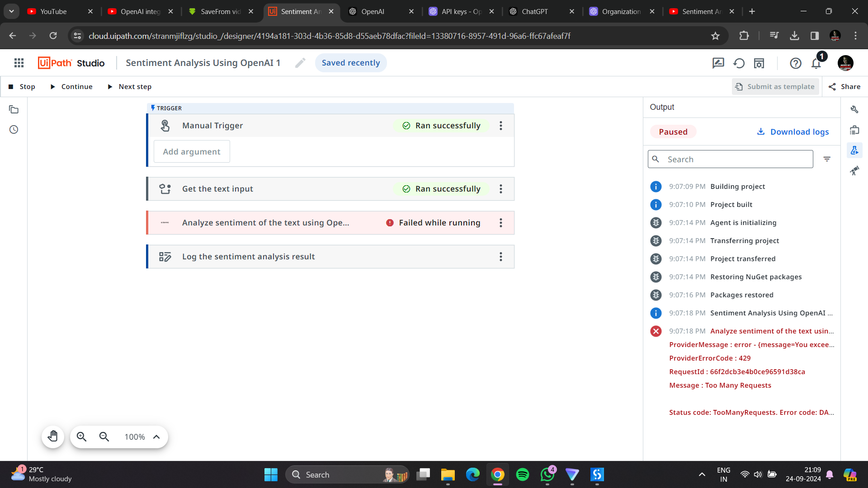Zoom out on the workflow canvas
This screenshot has width=868, height=488.
click(x=104, y=436)
